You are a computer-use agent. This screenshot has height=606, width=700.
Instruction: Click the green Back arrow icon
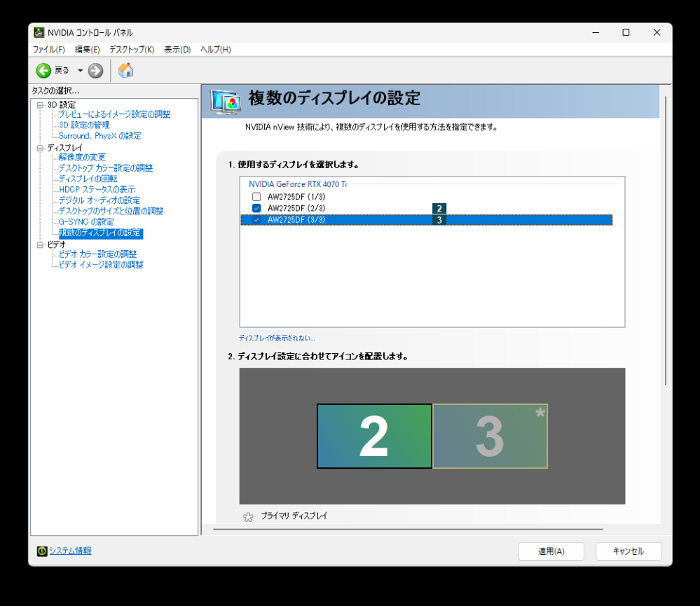43,71
